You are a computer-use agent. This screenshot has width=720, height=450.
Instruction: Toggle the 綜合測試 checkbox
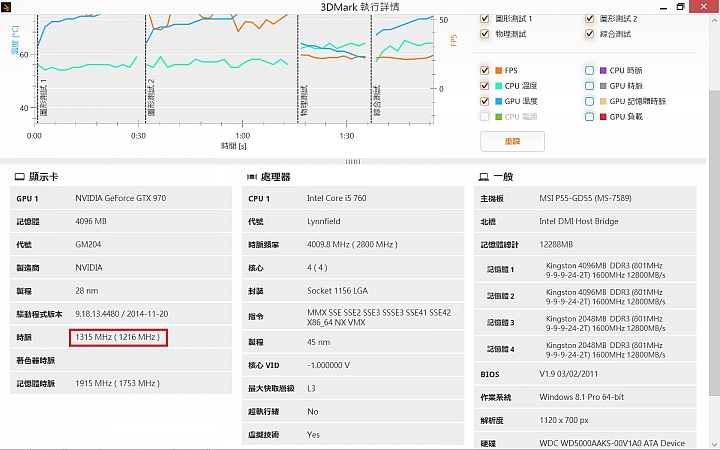(x=590, y=34)
